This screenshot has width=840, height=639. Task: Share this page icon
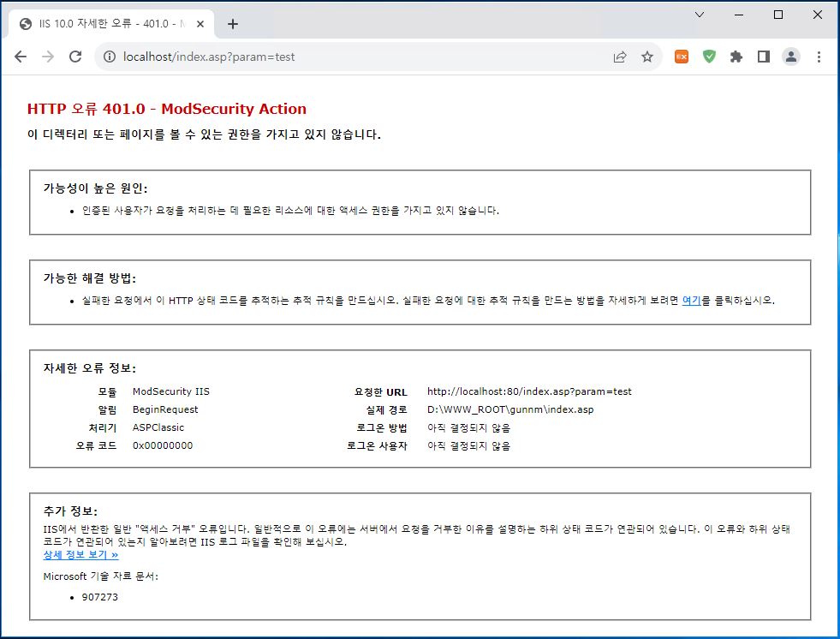[620, 57]
